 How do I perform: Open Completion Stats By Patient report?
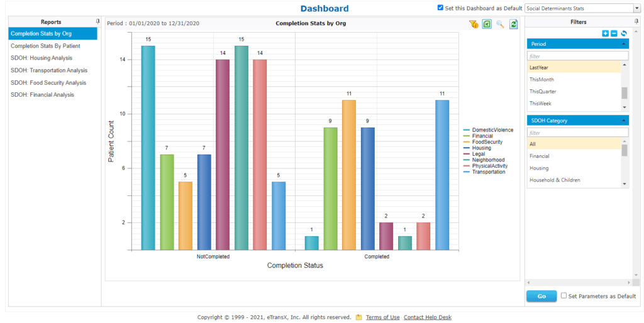coord(45,46)
